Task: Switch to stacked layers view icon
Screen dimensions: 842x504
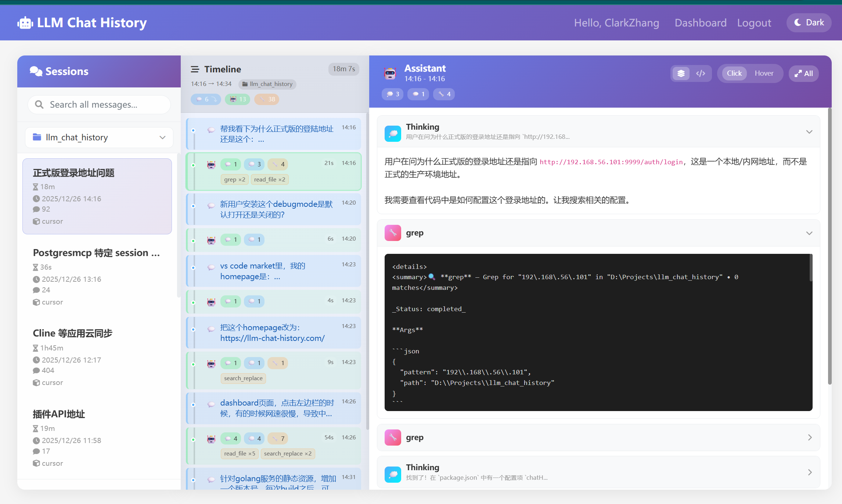Action: tap(681, 73)
